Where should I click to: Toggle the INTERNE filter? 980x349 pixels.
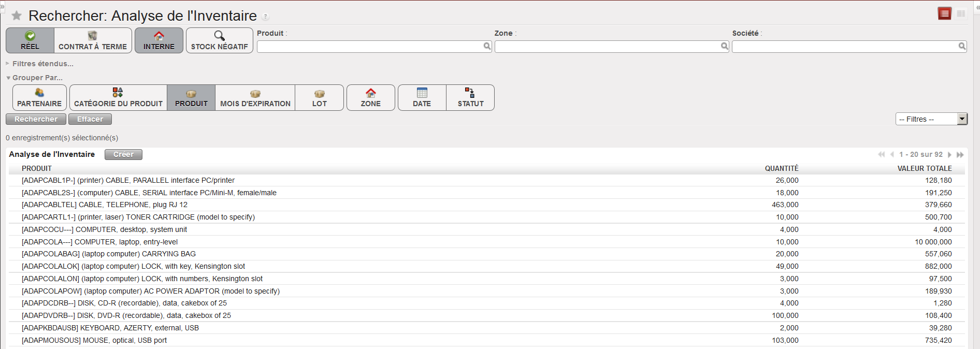(x=159, y=40)
